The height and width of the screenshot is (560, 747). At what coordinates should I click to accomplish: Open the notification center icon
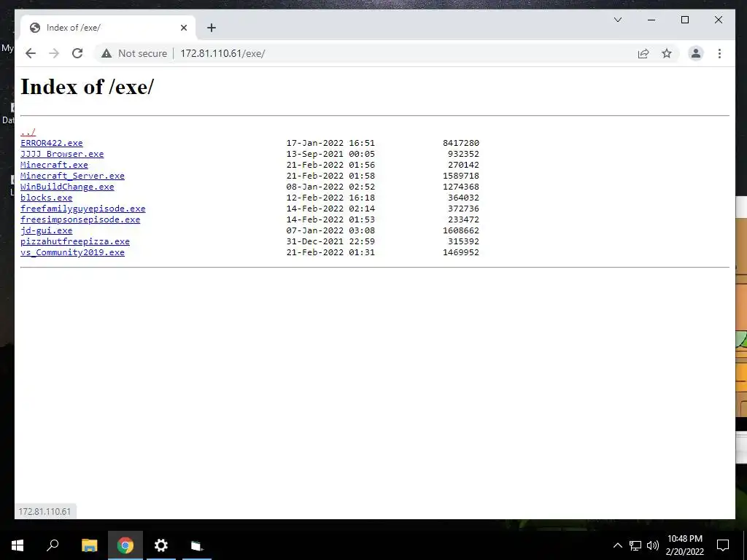click(723, 545)
